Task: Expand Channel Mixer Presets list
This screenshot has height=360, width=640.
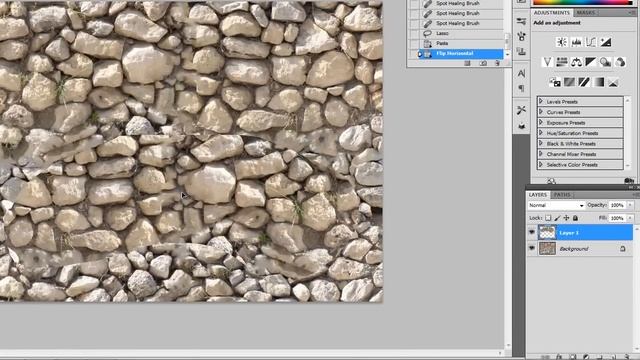Action: click(541, 154)
